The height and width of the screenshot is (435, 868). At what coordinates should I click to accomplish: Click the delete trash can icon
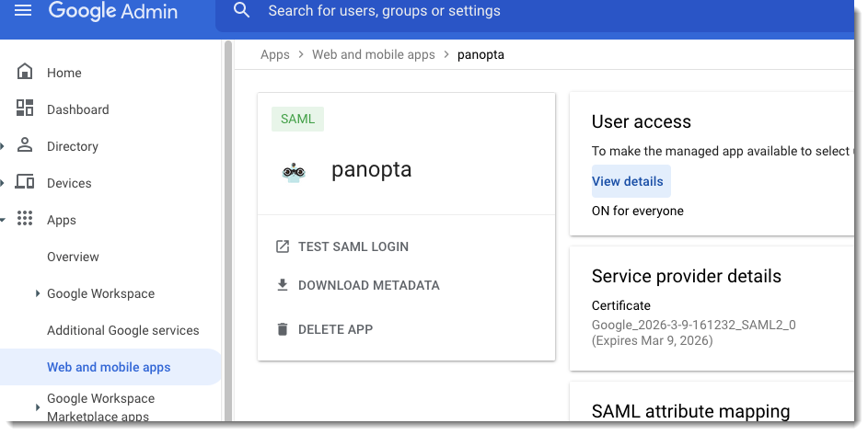tap(283, 329)
